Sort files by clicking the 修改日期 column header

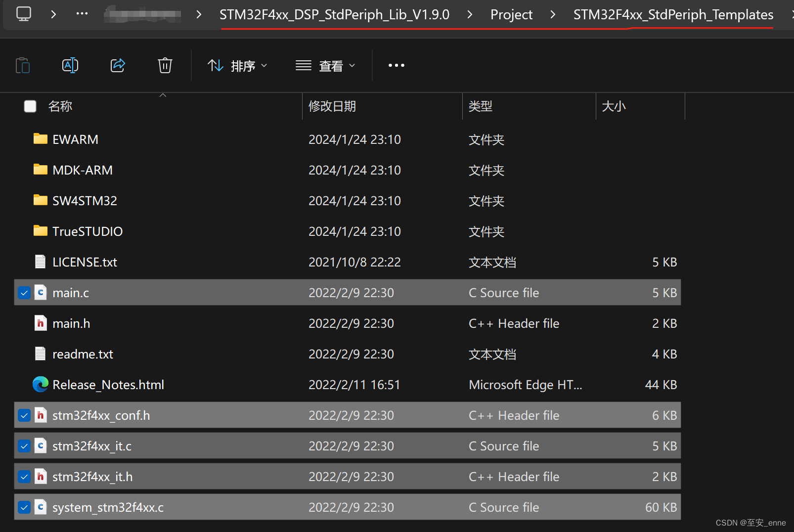point(332,106)
